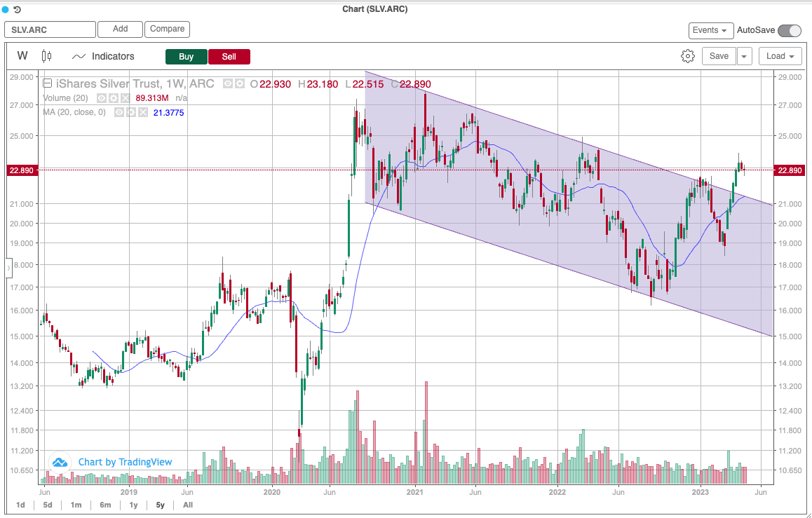Image resolution: width=812 pixels, height=518 pixels.
Task: Toggle the AutoSave switch
Action: point(790,30)
